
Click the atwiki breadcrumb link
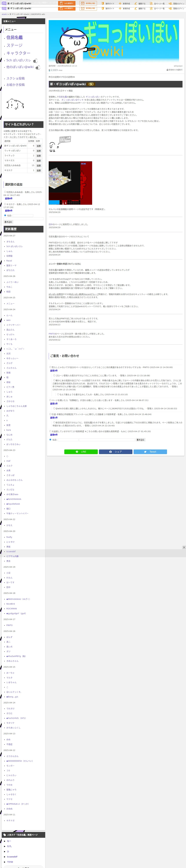[4, 14]
